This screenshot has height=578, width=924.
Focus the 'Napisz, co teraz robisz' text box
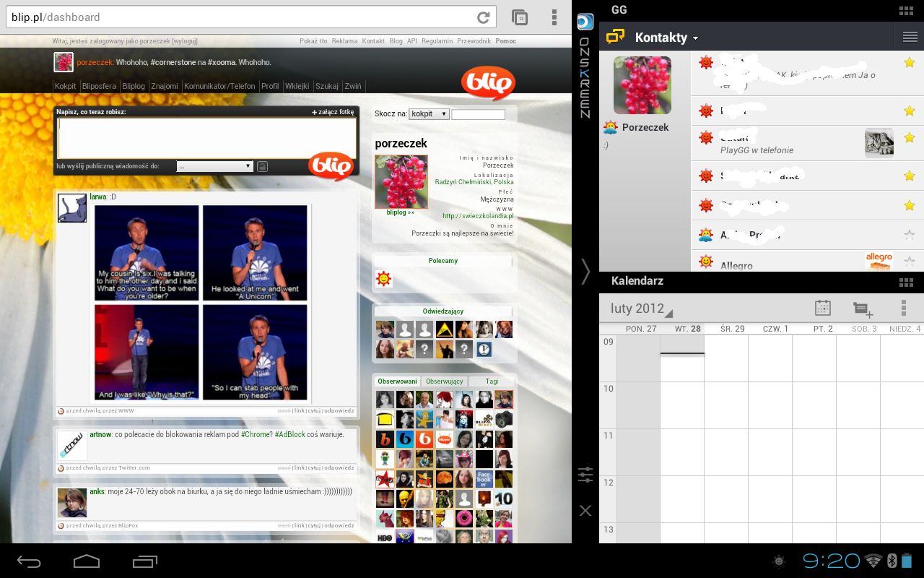pyautogui.click(x=206, y=137)
